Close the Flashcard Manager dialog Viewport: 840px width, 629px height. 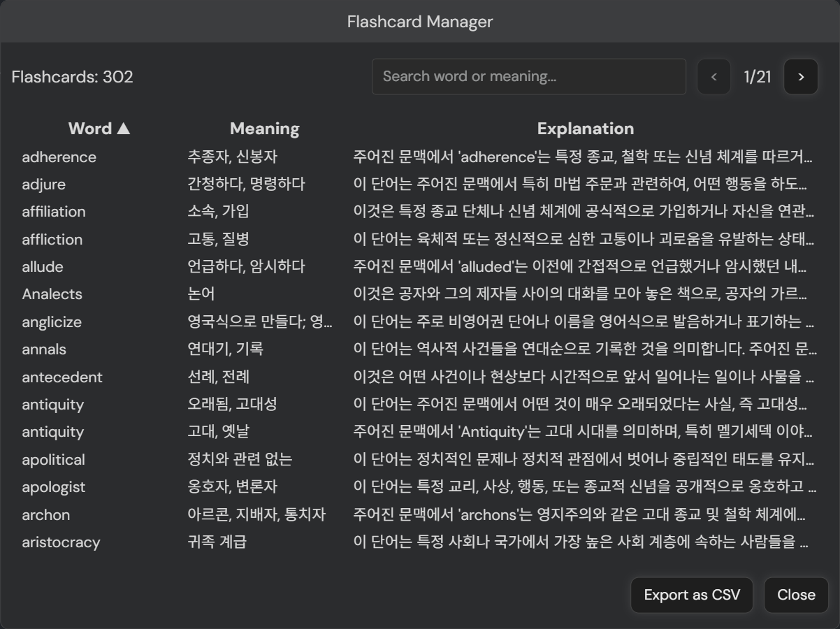coord(796,595)
